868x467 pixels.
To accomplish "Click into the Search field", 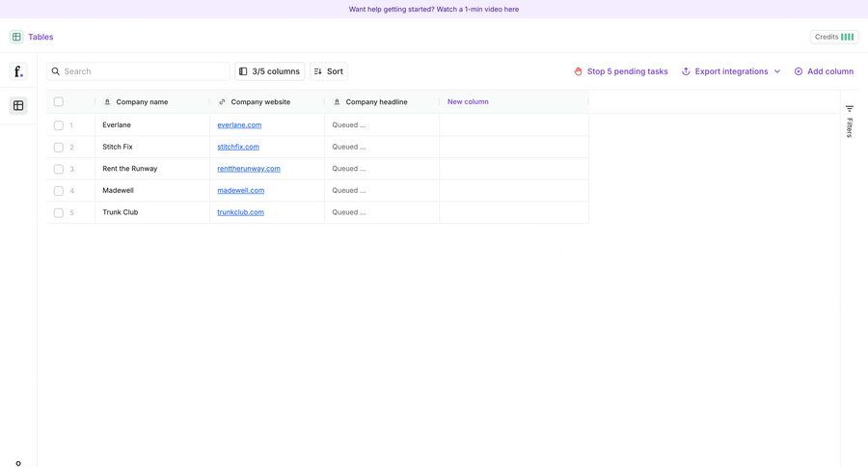I will point(145,71).
